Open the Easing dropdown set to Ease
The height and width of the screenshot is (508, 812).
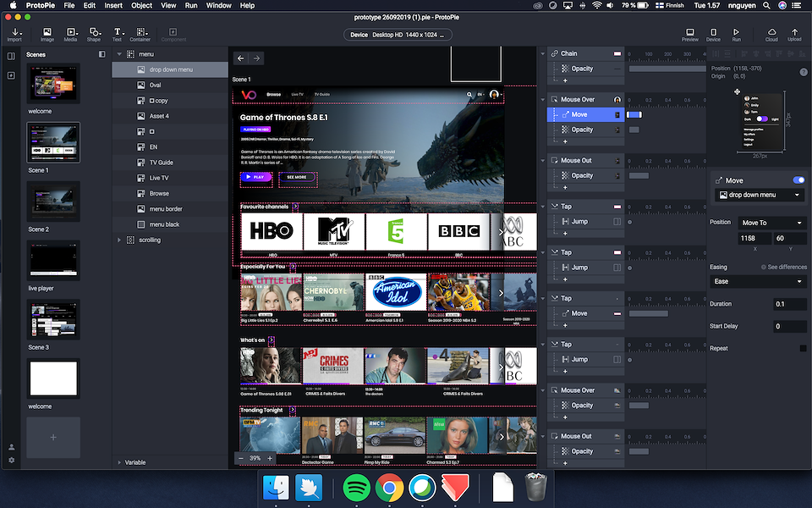point(758,281)
